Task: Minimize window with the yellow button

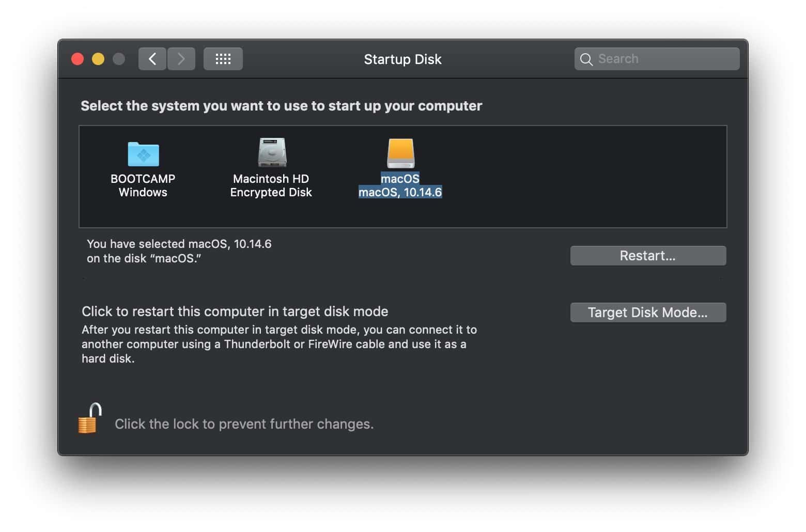Action: tap(98, 59)
